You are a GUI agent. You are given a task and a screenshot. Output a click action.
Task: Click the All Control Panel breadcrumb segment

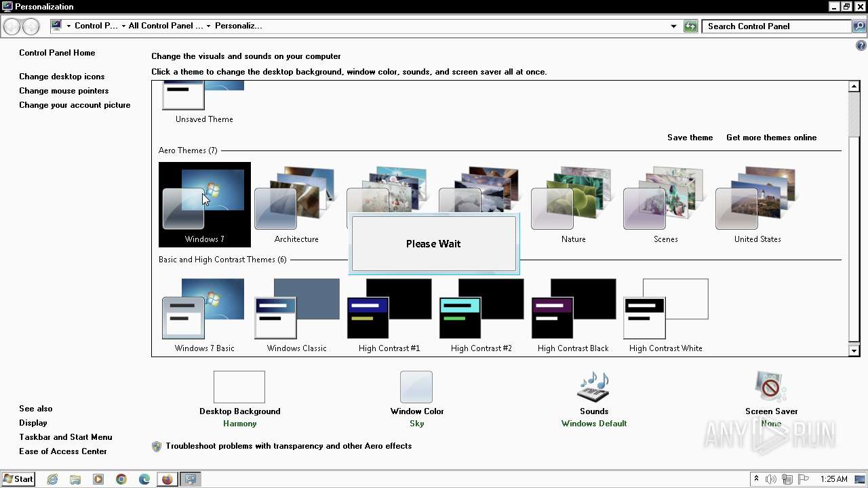[166, 26]
